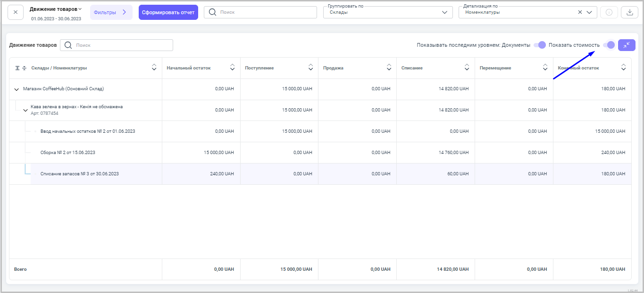Click the collapse all rows icon in header

coord(25,68)
